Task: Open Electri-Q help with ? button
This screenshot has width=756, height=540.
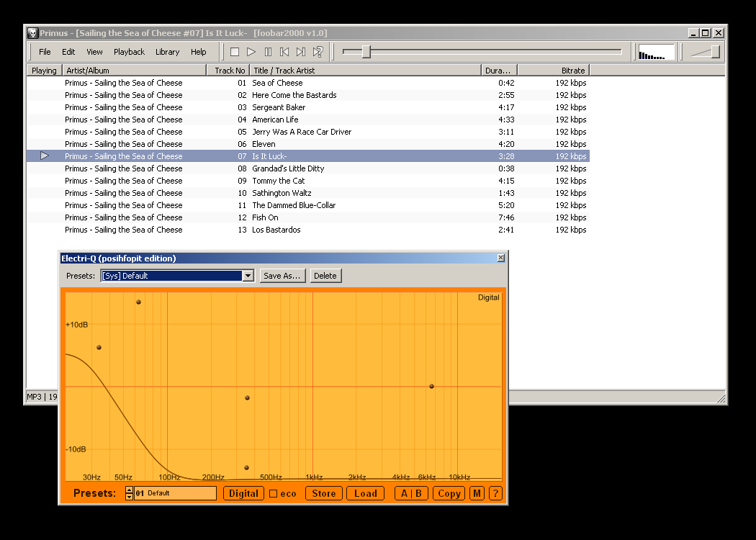Action: [x=495, y=493]
